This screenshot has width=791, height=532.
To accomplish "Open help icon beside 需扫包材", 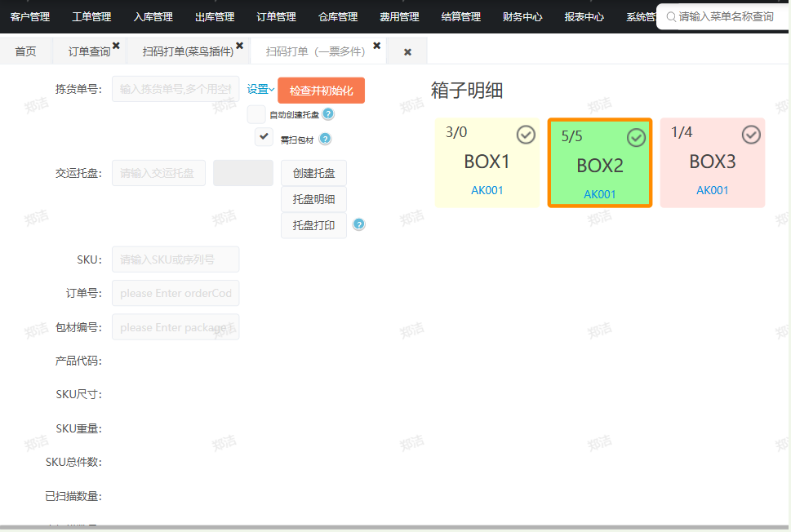I will tap(326, 139).
